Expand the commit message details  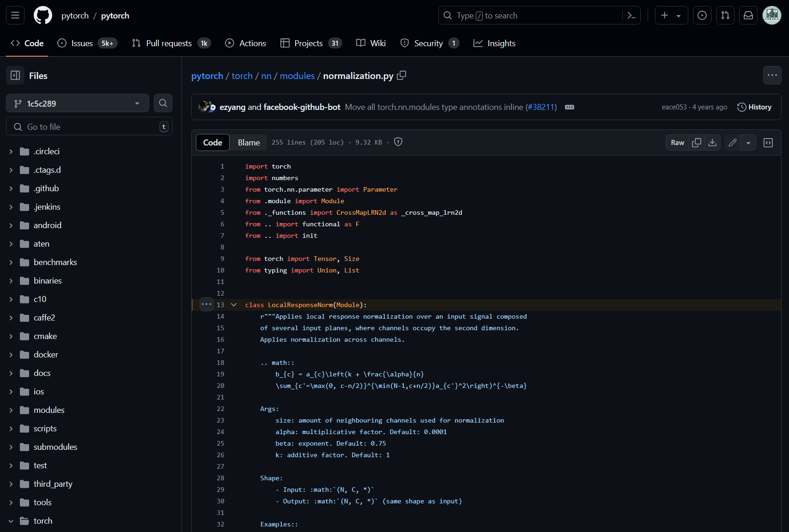(570, 107)
